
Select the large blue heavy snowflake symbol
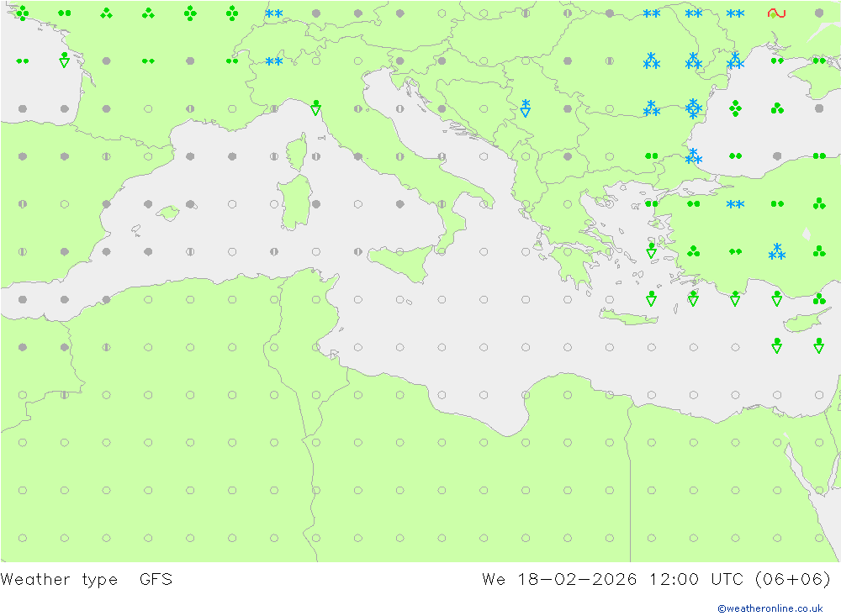(694, 108)
